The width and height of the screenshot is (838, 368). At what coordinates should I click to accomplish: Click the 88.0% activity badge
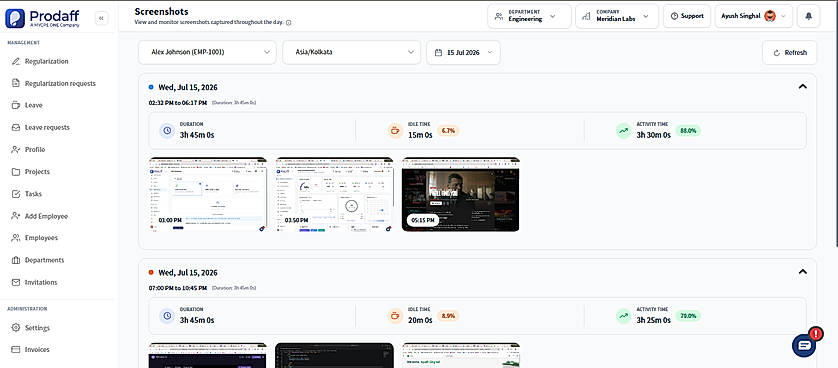tap(688, 131)
